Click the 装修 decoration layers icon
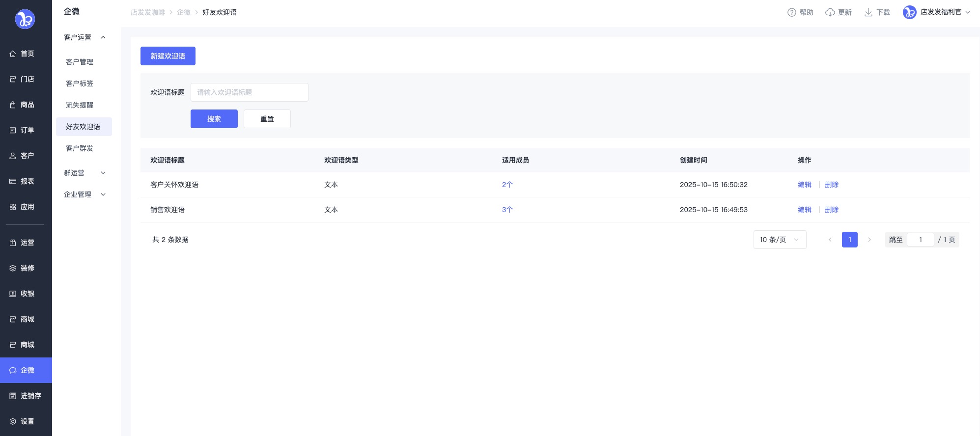The image size is (980, 436). pyautogui.click(x=13, y=268)
